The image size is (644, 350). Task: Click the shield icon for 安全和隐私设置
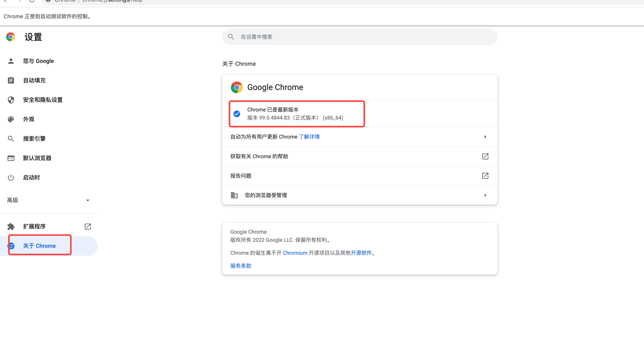[11, 100]
